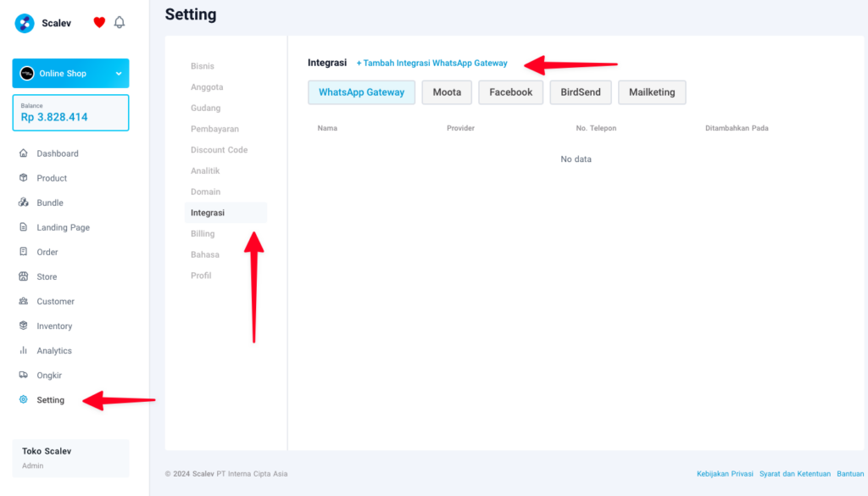Click the Bantuan footer link
Screen dimensions: 868x496
click(850, 474)
